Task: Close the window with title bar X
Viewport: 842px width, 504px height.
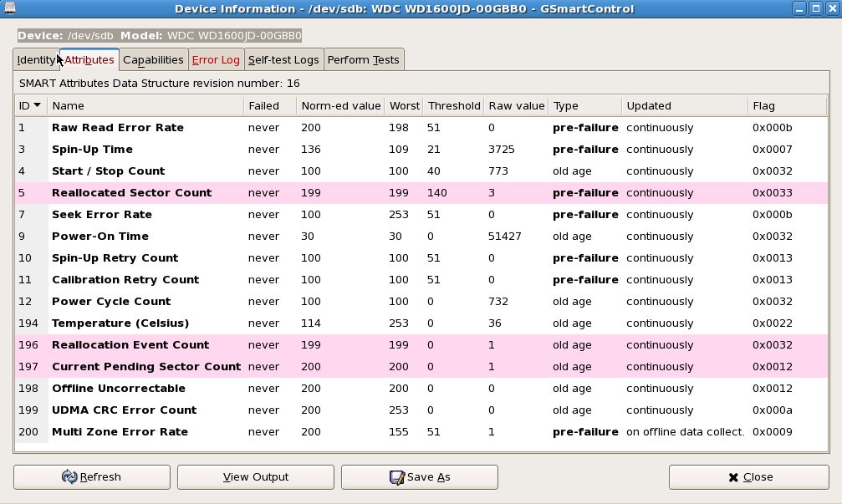Action: pyautogui.click(x=832, y=8)
